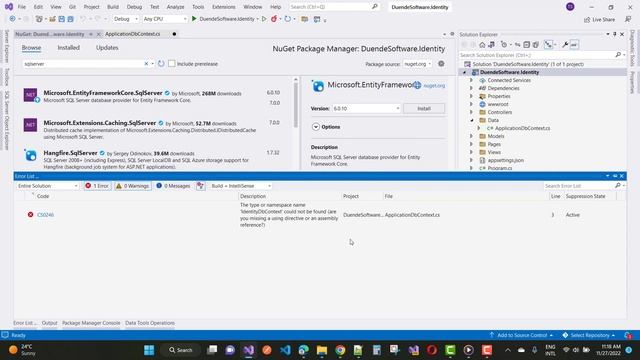640x360 pixels.
Task: Open the Output tab
Action: point(49,323)
